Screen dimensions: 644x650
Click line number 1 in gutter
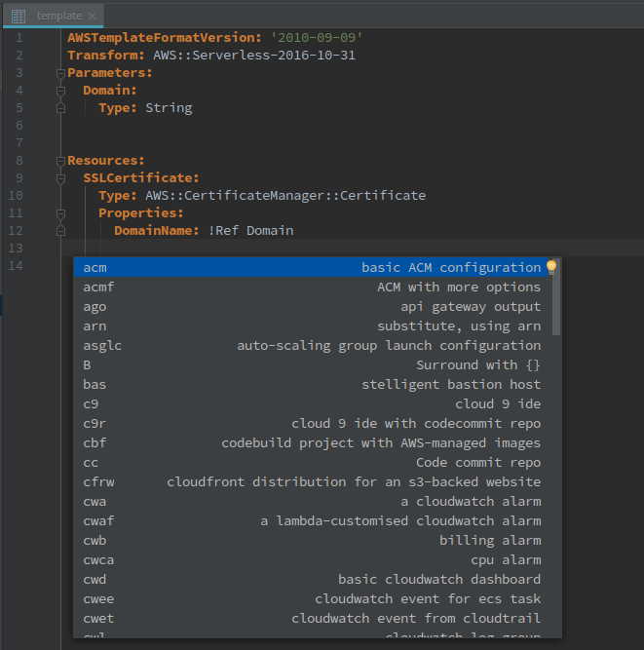(19, 38)
